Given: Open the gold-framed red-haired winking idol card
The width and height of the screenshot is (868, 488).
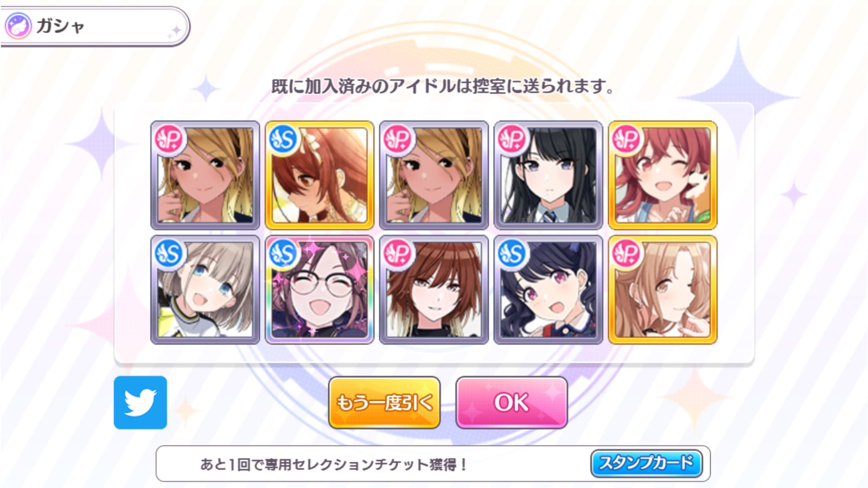Looking at the screenshot, I should click(x=662, y=175).
